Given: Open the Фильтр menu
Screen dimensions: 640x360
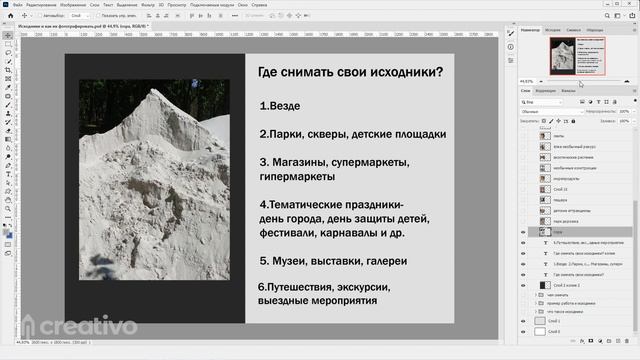Looking at the screenshot, I should tap(148, 5).
